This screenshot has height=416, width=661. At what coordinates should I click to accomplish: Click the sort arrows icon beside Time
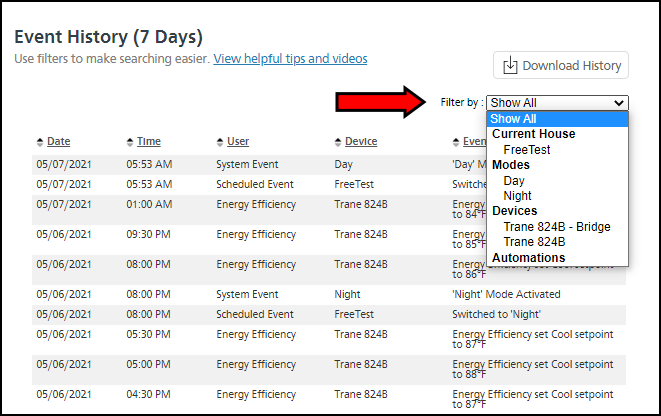coord(130,142)
